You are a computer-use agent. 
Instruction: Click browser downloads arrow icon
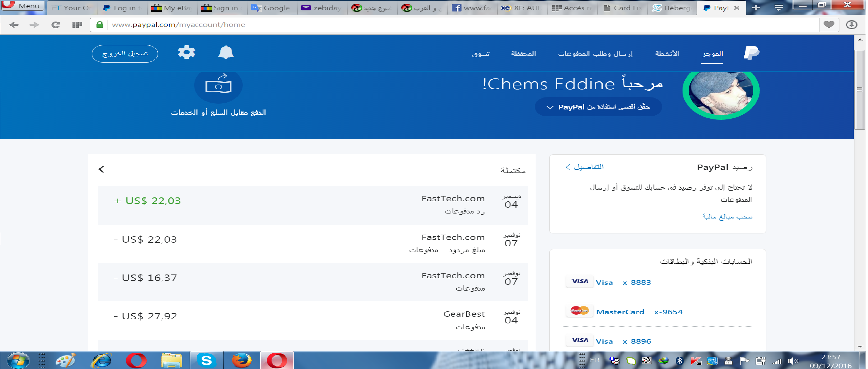851,24
